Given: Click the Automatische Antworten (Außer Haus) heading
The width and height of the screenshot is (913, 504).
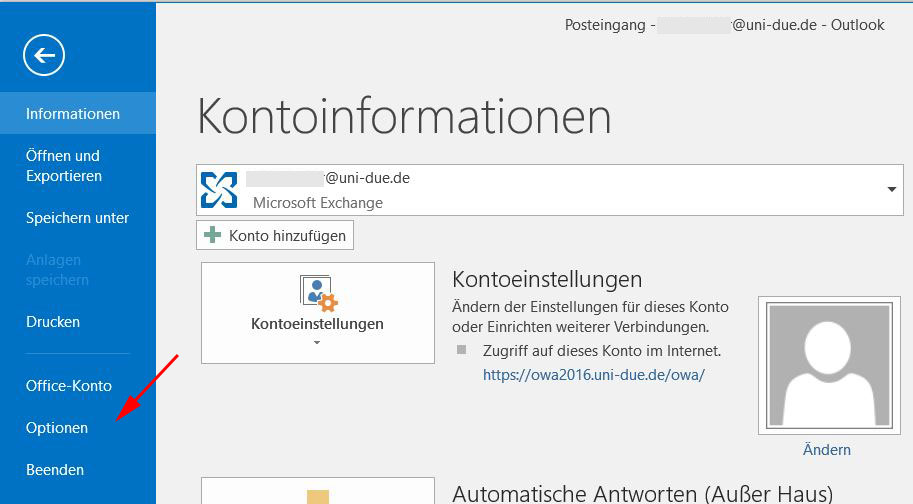Looking at the screenshot, I should (642, 493).
